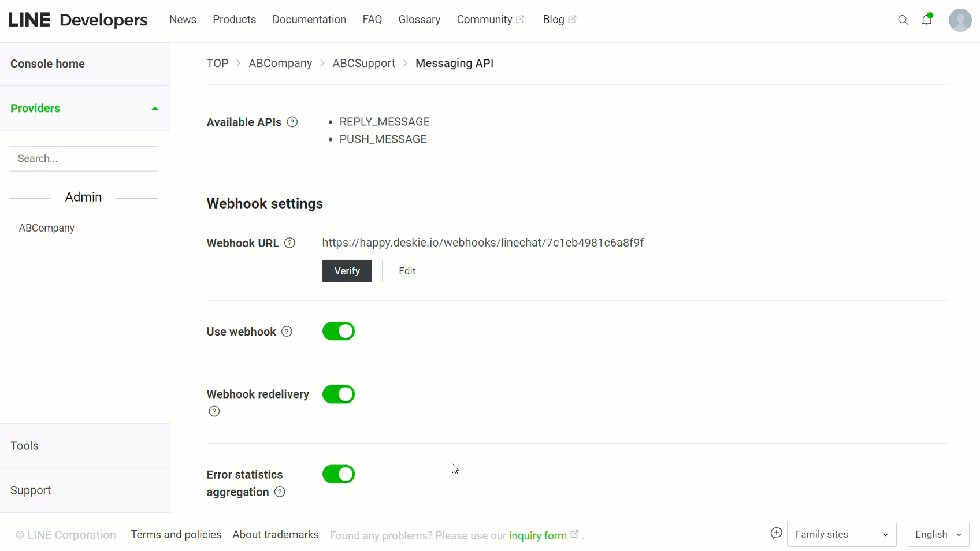Click the providers Search input field
Image resolution: width=980 pixels, height=551 pixels.
pyautogui.click(x=84, y=159)
